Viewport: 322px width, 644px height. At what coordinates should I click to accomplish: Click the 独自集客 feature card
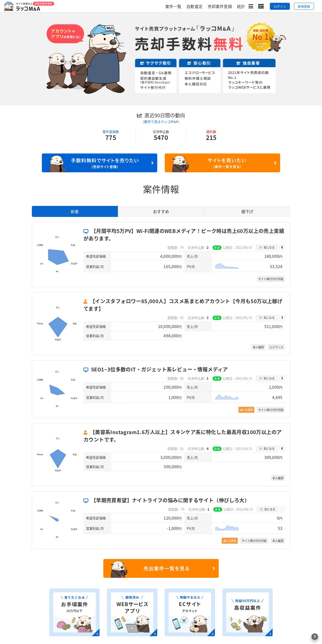(249, 76)
